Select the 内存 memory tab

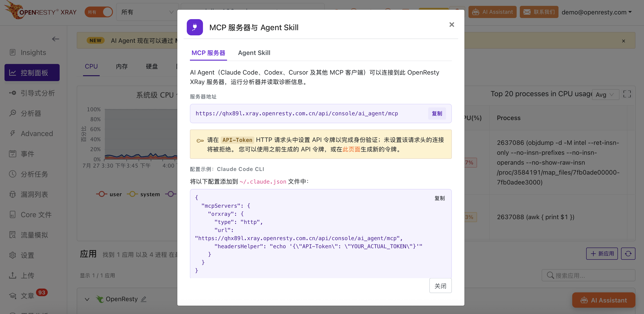tap(122, 66)
